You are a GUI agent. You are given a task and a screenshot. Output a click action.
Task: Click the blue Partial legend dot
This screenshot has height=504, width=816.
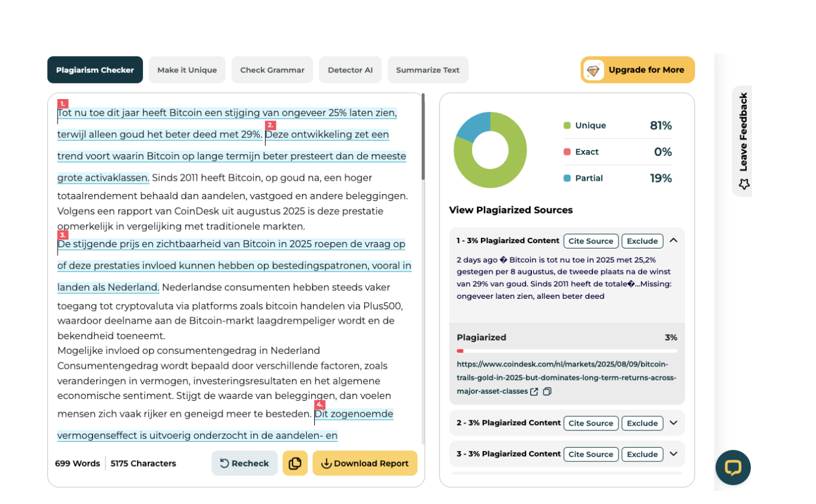tap(567, 178)
